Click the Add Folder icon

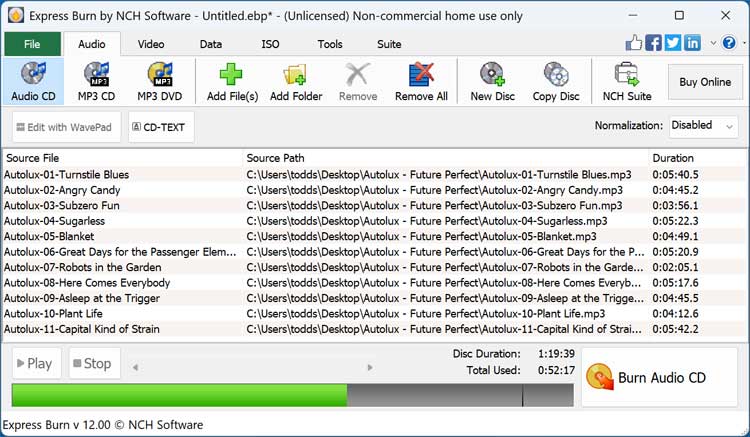pos(295,74)
